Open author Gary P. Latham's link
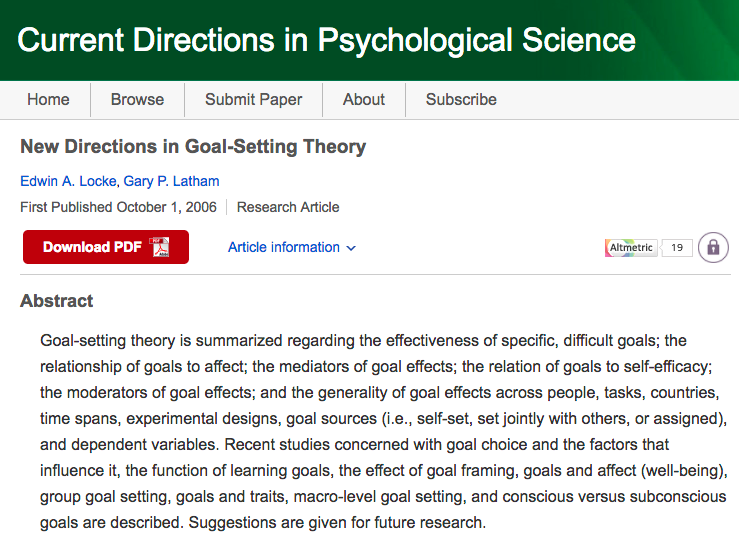The image size is (739, 539). pos(171,181)
